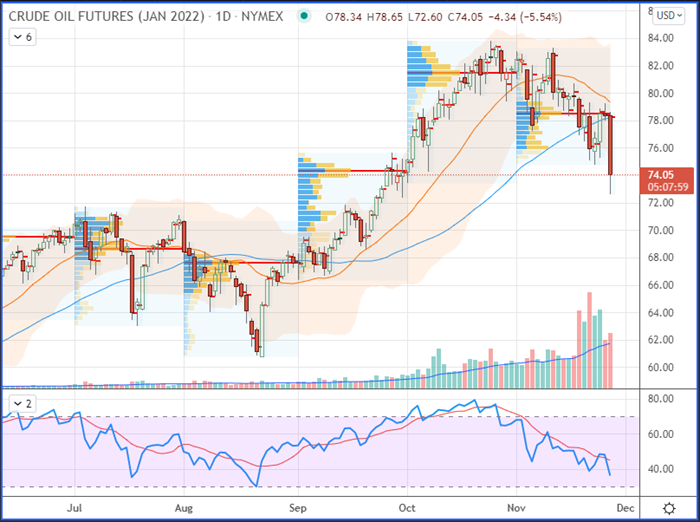
Task: Click the −4.34 (−5.54%) change value
Action: (x=525, y=17)
